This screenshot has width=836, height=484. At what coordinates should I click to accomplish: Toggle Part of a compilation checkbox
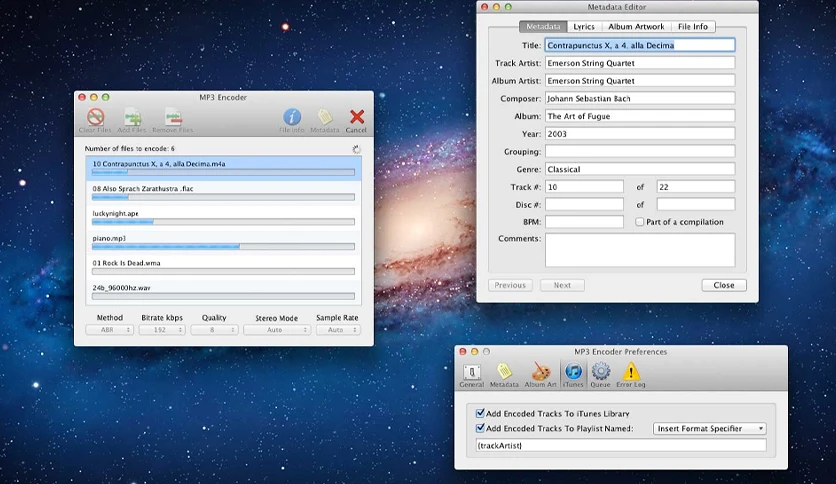tap(639, 222)
